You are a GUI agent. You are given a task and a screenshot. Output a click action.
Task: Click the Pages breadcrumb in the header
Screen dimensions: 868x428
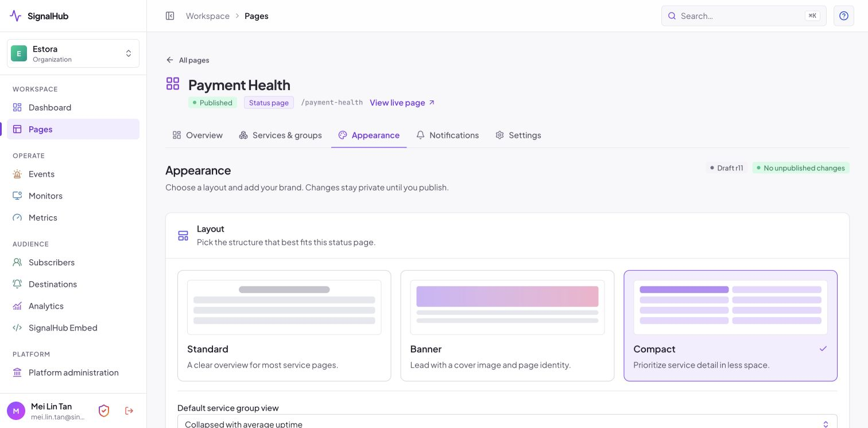point(257,16)
